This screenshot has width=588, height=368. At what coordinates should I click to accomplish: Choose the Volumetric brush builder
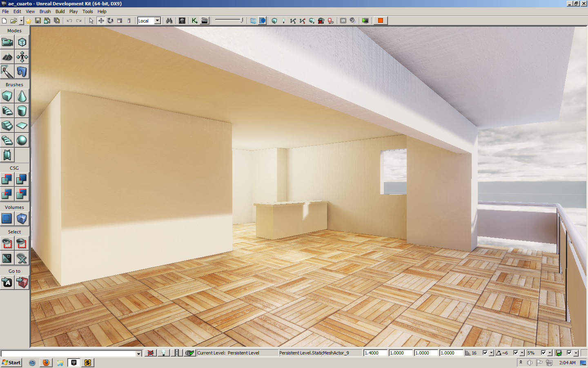pos(7,155)
